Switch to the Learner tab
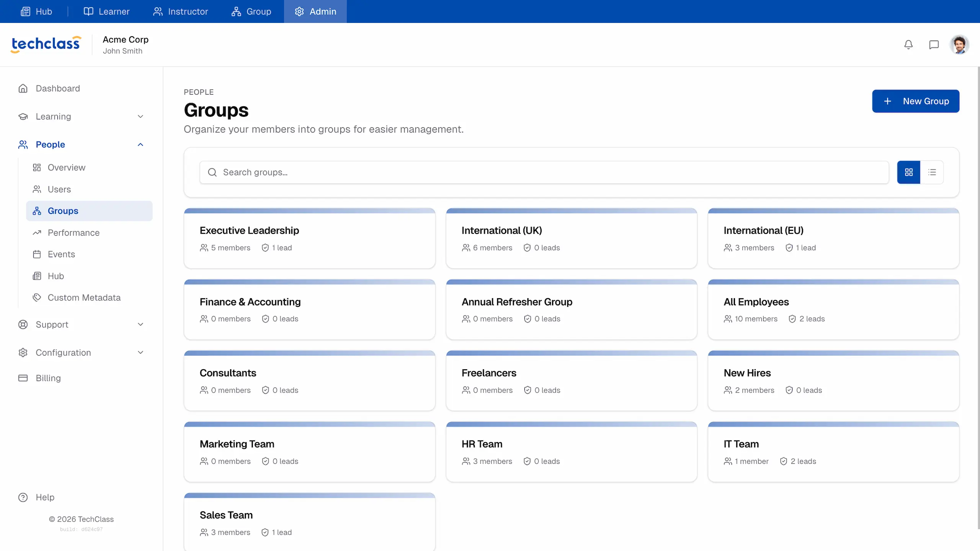980x551 pixels. (106, 11)
